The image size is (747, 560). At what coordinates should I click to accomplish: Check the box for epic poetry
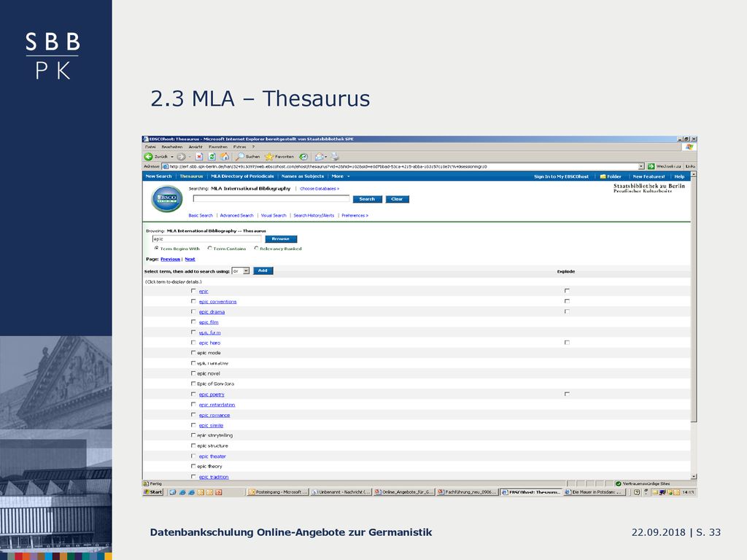[193, 394]
